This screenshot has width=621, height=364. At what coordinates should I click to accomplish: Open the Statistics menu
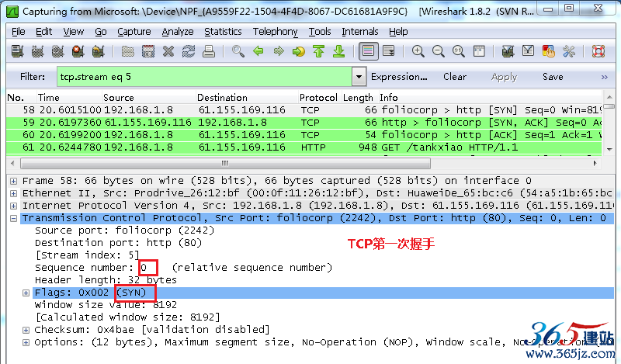coord(223,32)
